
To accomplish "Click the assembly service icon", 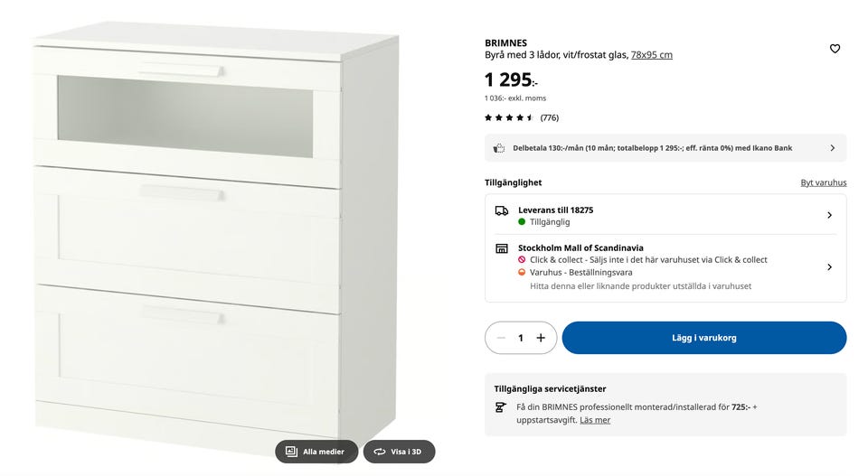I will (500, 407).
